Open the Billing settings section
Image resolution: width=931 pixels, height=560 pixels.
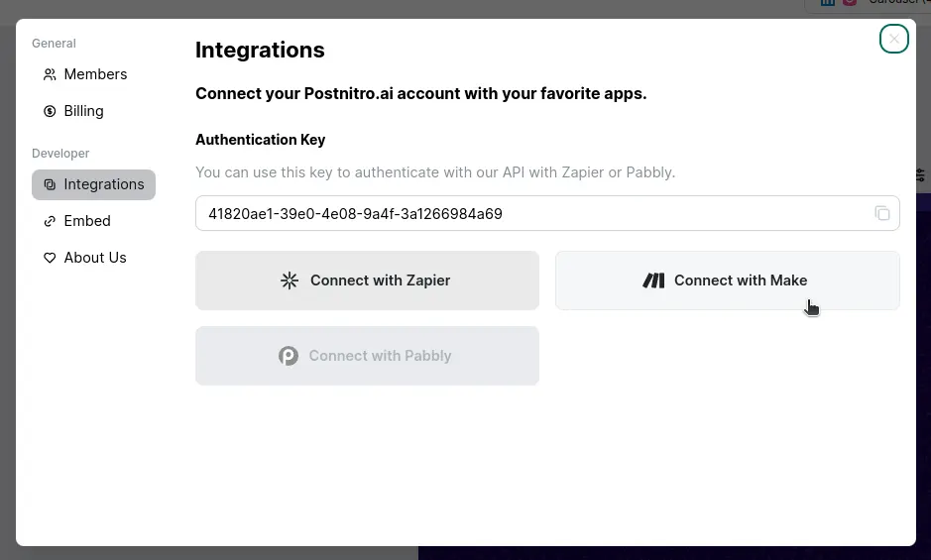(x=73, y=111)
